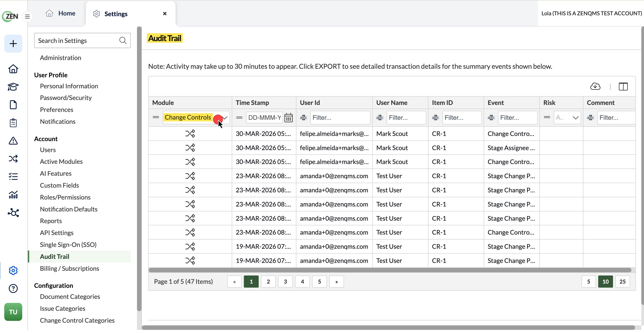Go to Password/Security settings
The height and width of the screenshot is (333, 644).
click(x=66, y=98)
